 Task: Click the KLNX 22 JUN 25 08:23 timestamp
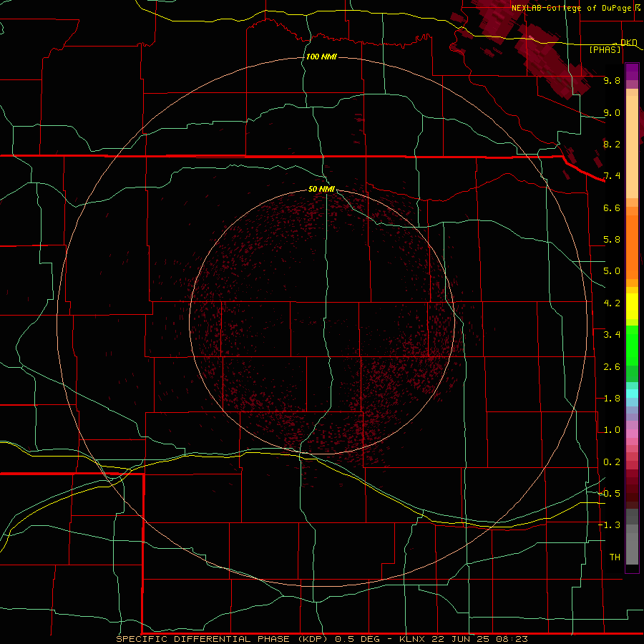463,639
